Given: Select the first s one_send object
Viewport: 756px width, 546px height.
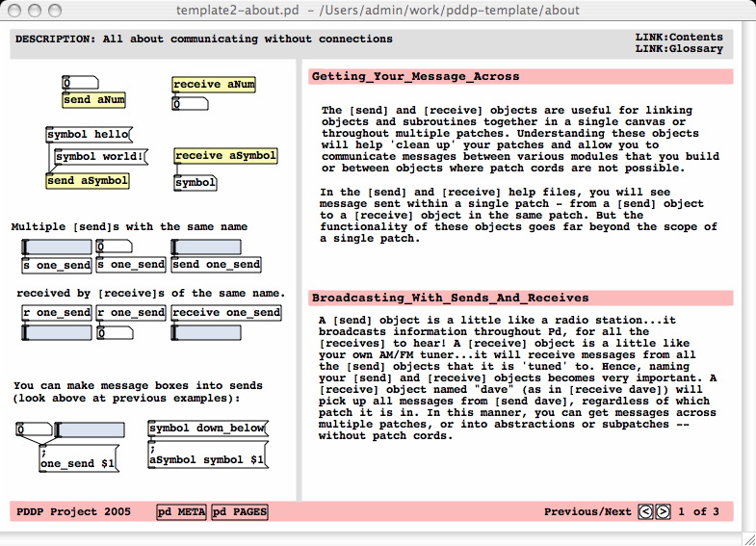Looking at the screenshot, I should click(57, 265).
